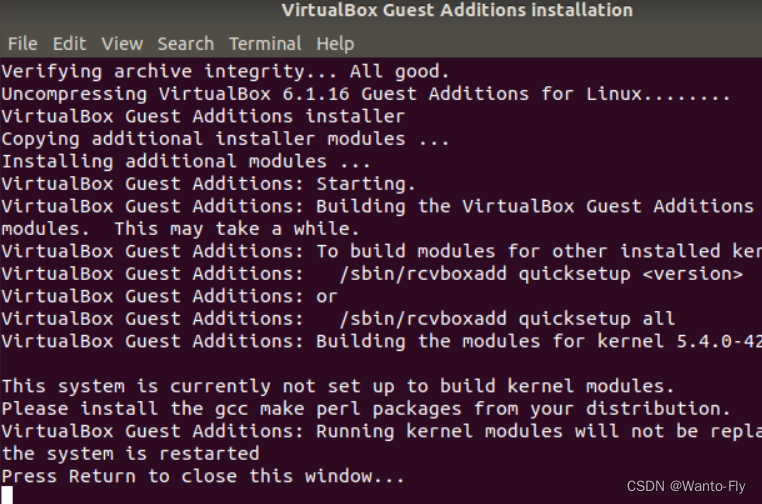The width and height of the screenshot is (762, 504).
Task: Click 'the system is restarted' line
Action: pyautogui.click(x=130, y=454)
